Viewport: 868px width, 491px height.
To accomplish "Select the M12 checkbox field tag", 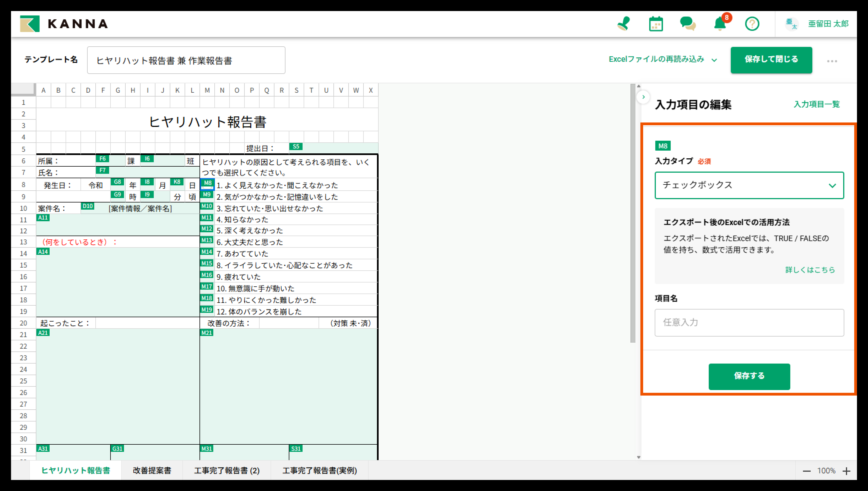I will pos(207,229).
